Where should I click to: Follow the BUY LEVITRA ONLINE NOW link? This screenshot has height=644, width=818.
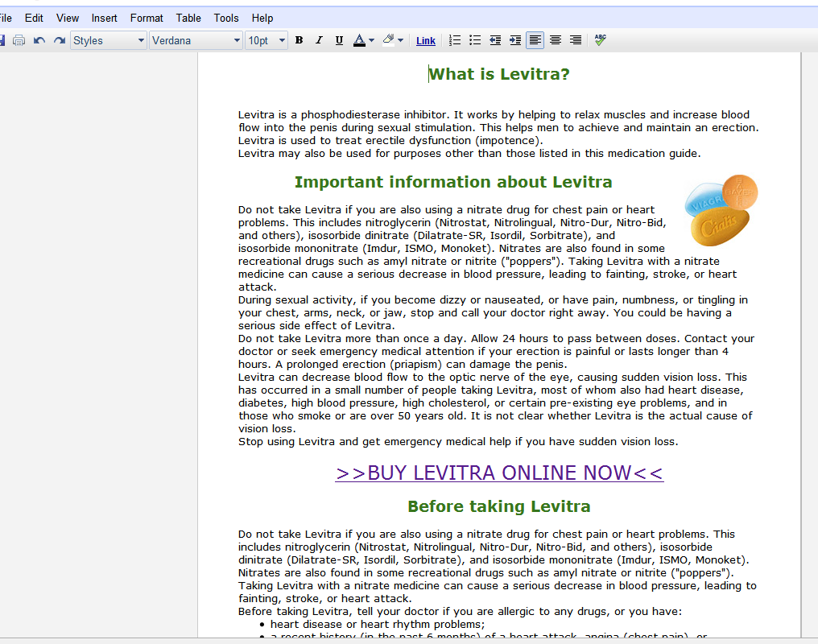click(499, 473)
